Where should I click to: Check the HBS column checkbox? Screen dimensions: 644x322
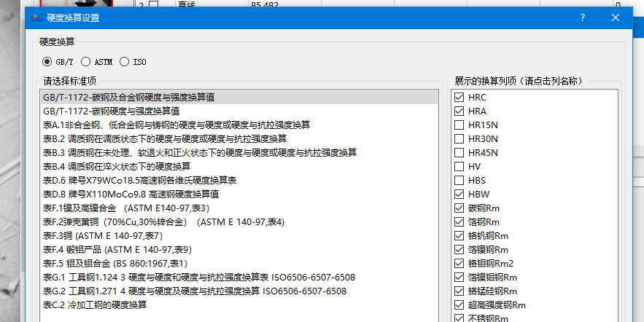coord(459,181)
